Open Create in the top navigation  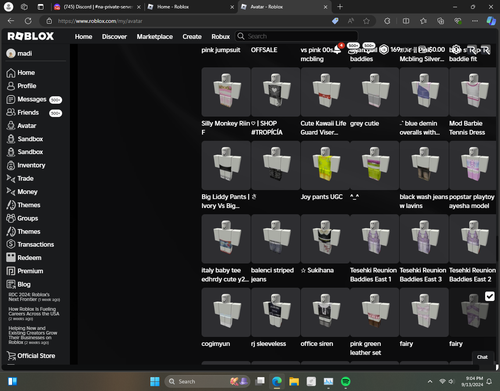pos(192,37)
